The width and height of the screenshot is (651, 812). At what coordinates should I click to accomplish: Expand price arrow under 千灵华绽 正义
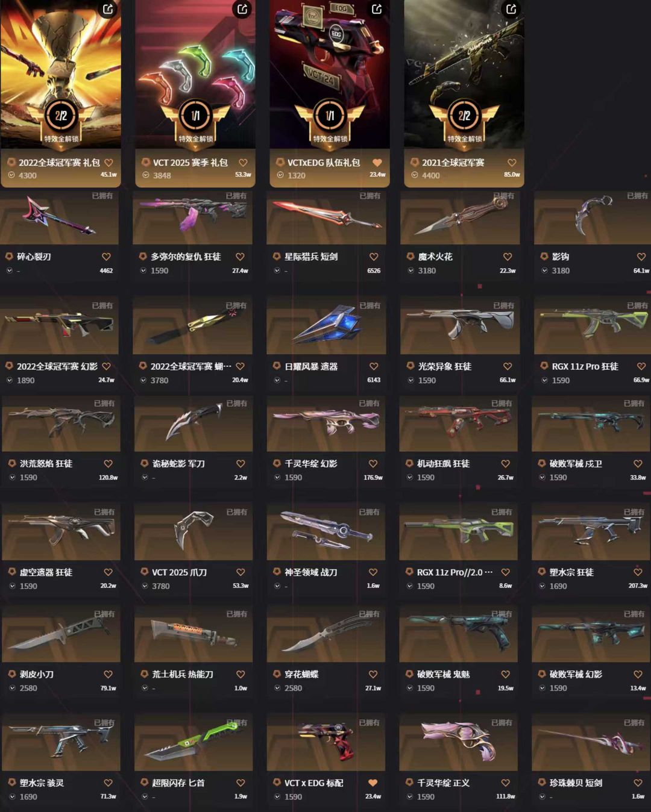(x=409, y=796)
